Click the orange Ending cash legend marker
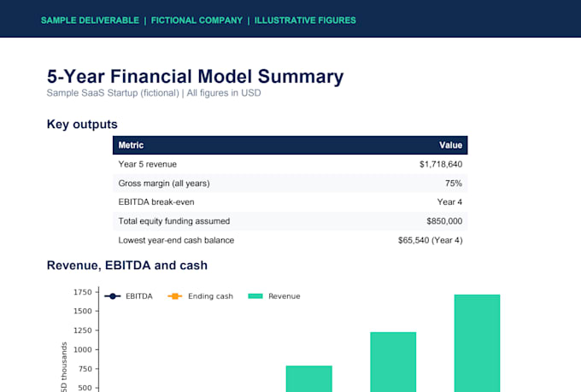Viewport: 581px width, 392px height. pos(175,296)
